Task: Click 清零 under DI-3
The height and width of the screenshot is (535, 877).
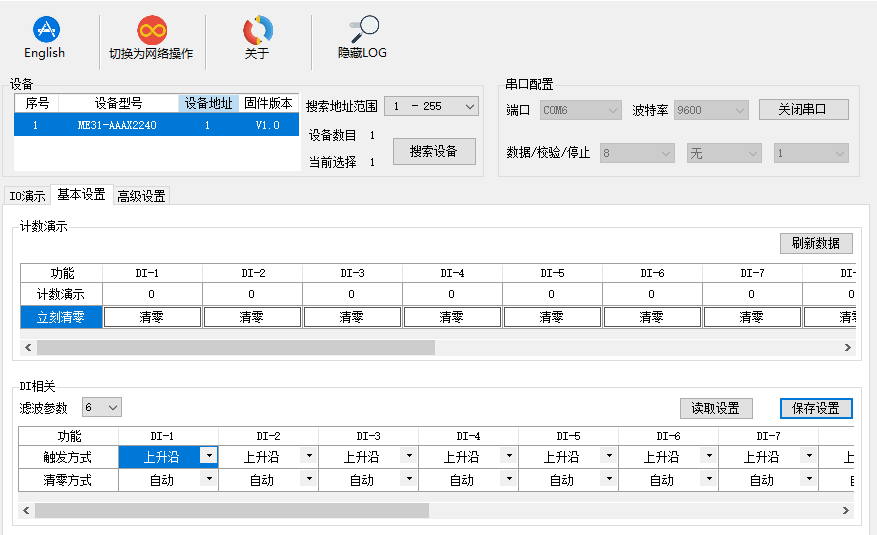Action: point(352,317)
